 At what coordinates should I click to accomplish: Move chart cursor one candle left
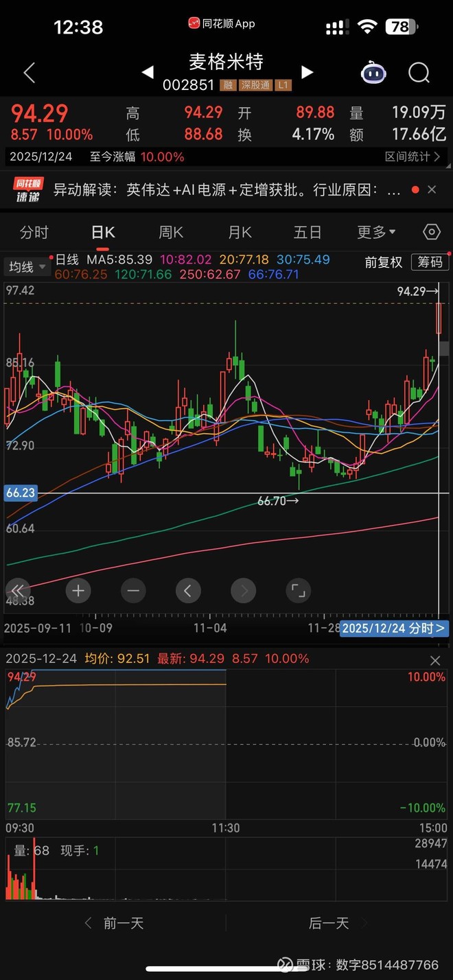(x=187, y=590)
